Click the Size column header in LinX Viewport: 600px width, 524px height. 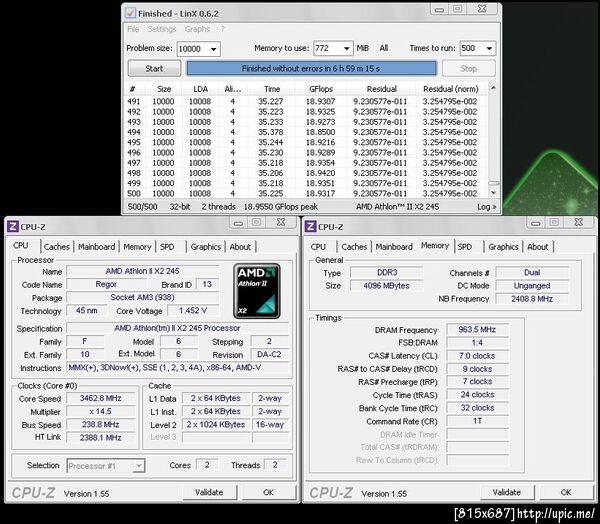(164, 89)
